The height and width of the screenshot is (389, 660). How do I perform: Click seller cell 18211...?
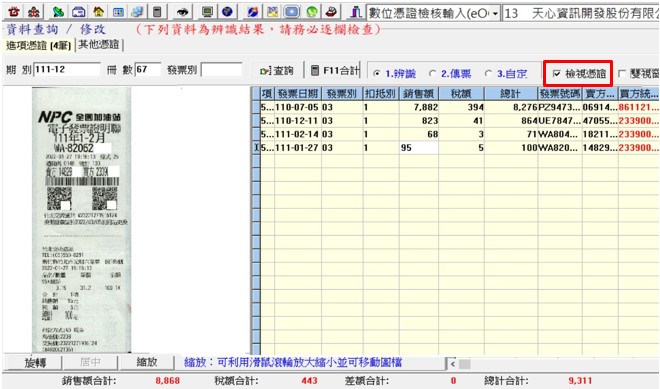coord(600,134)
